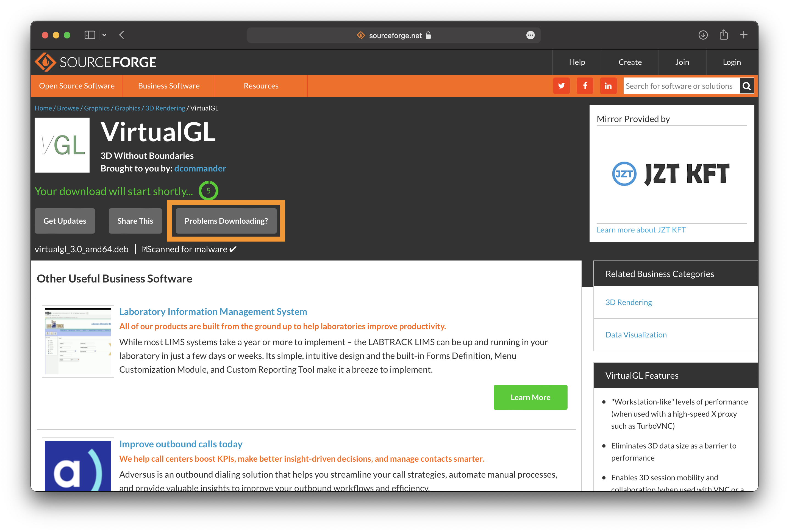This screenshot has height=532, width=789.
Task: Click the Adversus logo thumbnail
Action: pyautogui.click(x=78, y=465)
